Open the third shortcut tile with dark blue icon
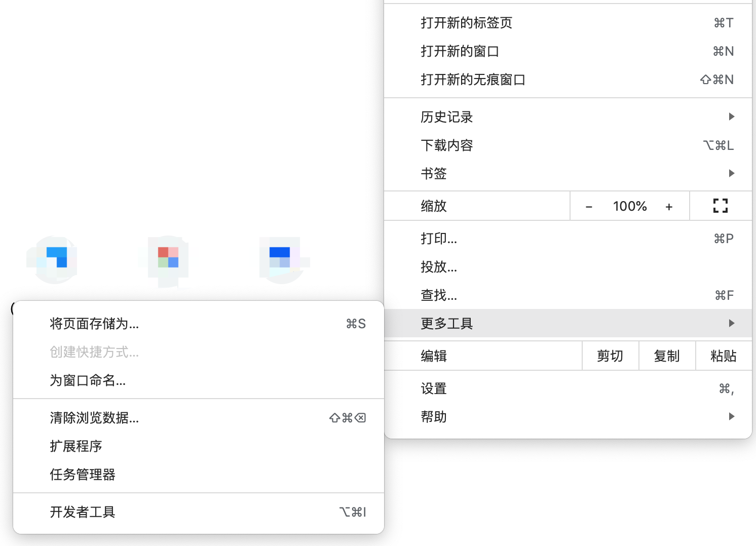The width and height of the screenshot is (756, 546). [x=282, y=259]
